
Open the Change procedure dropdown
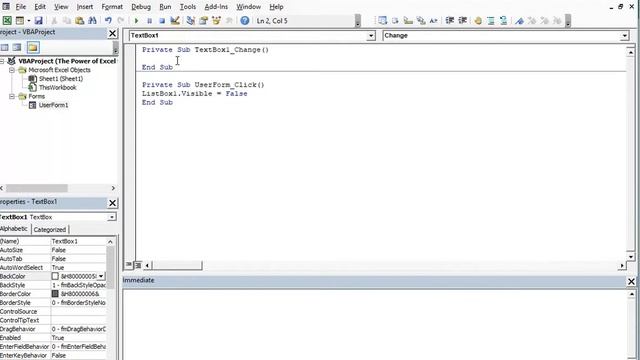(624, 36)
